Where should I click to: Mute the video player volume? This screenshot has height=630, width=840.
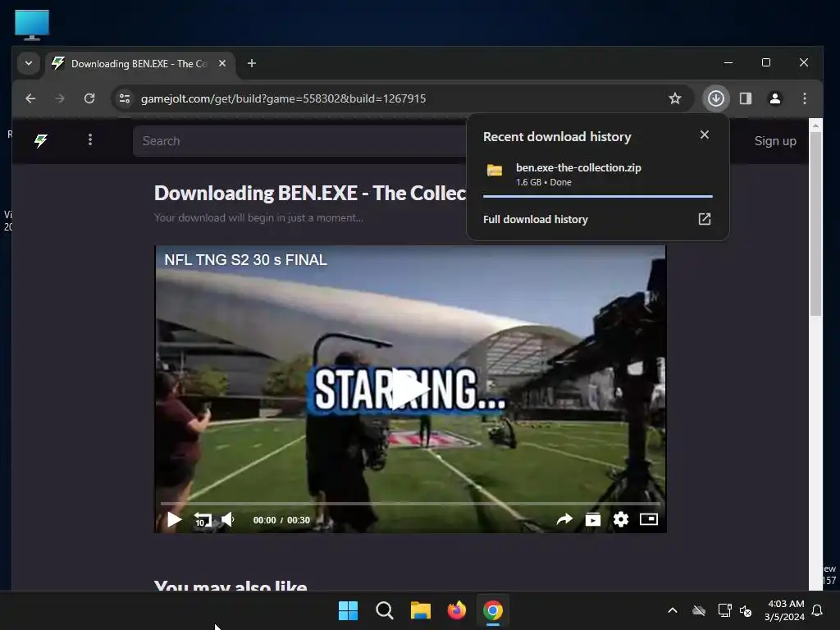click(x=228, y=519)
